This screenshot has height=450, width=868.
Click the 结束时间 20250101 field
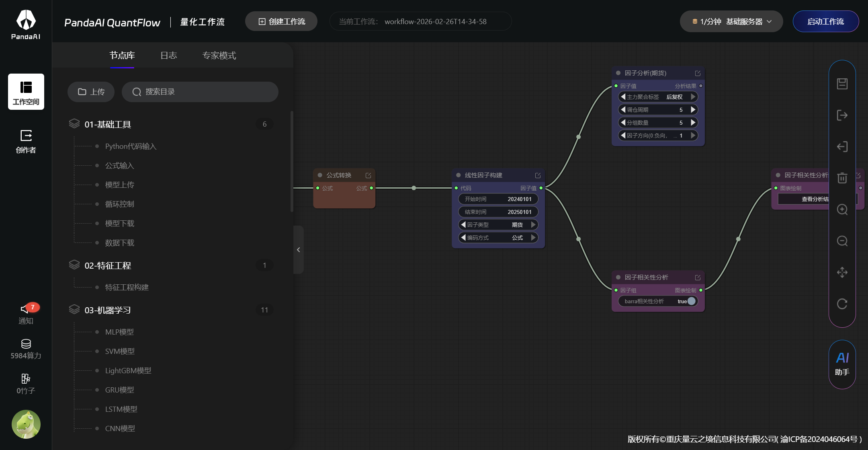click(498, 212)
